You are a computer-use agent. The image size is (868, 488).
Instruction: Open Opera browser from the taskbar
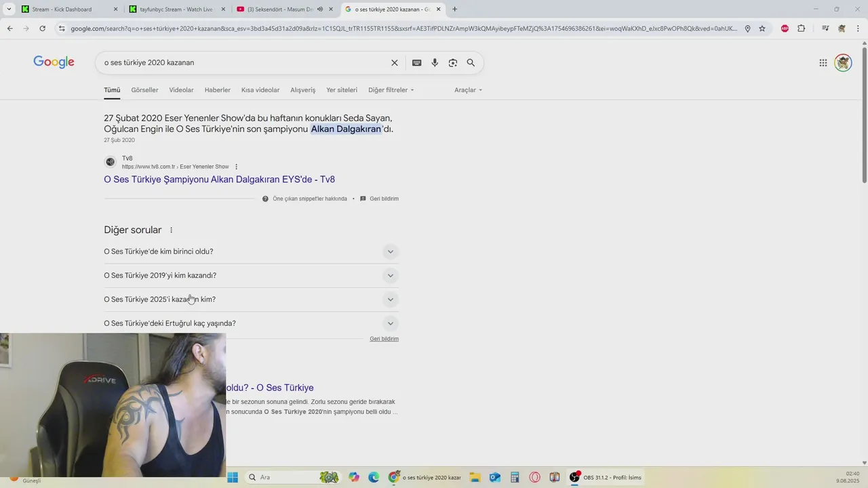pyautogui.click(x=535, y=477)
